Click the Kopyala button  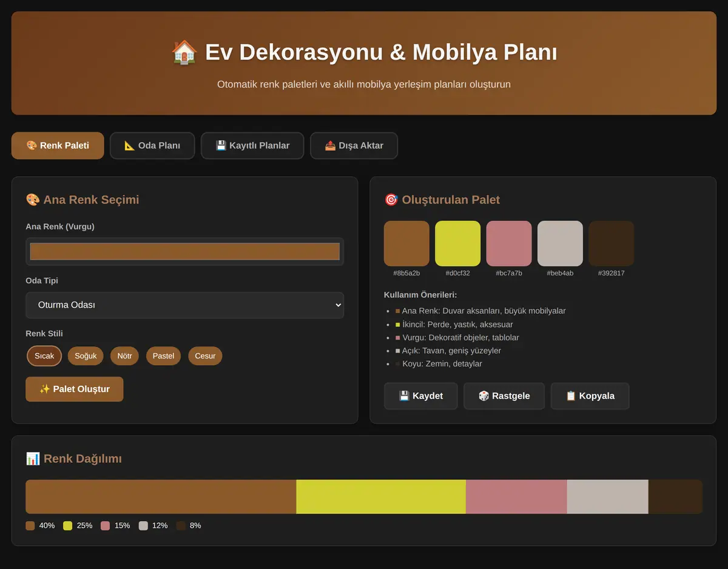pyautogui.click(x=590, y=396)
